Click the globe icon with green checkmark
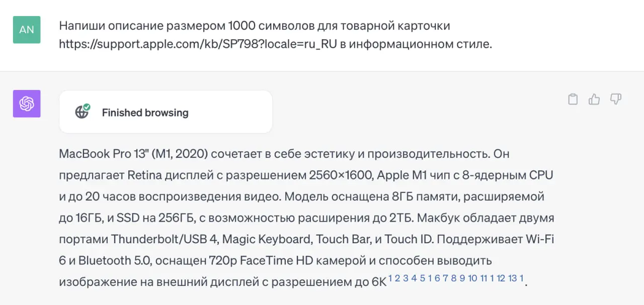644x305 pixels. click(x=83, y=112)
